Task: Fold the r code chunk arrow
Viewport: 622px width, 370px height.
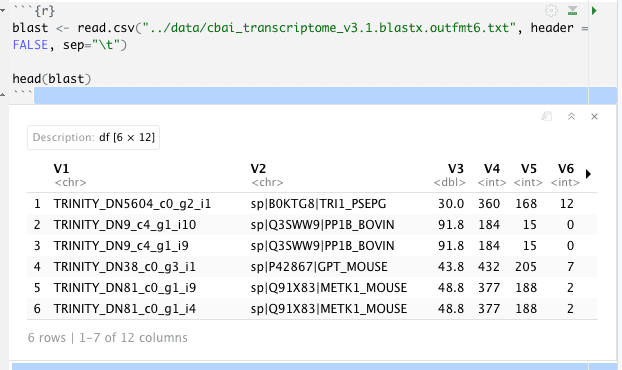Action: point(2,10)
